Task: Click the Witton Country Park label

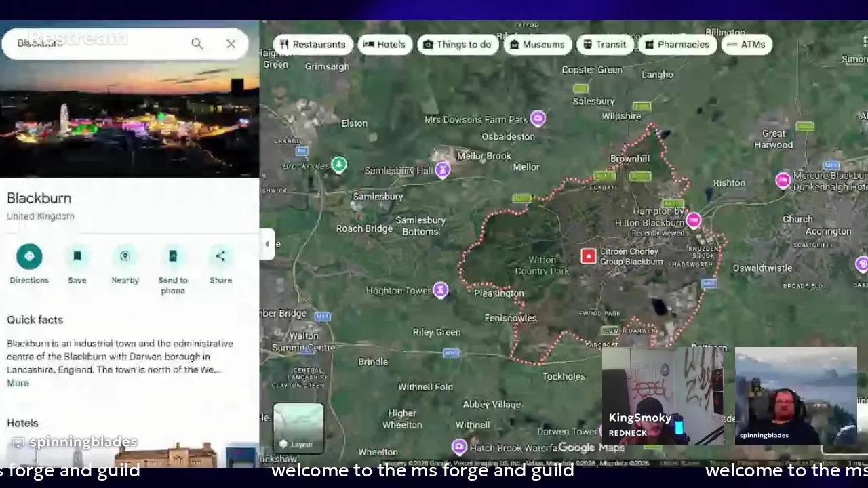Action: point(542,265)
